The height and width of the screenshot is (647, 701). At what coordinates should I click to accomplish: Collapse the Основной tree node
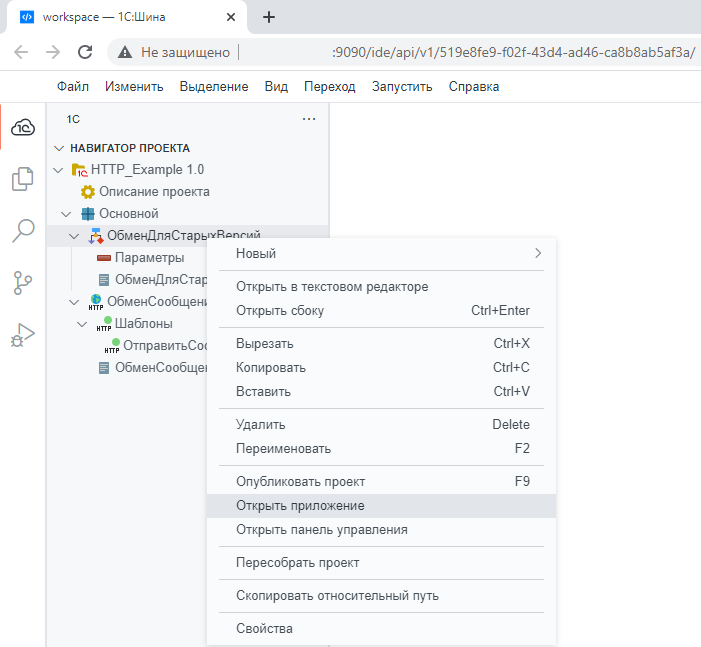66,214
